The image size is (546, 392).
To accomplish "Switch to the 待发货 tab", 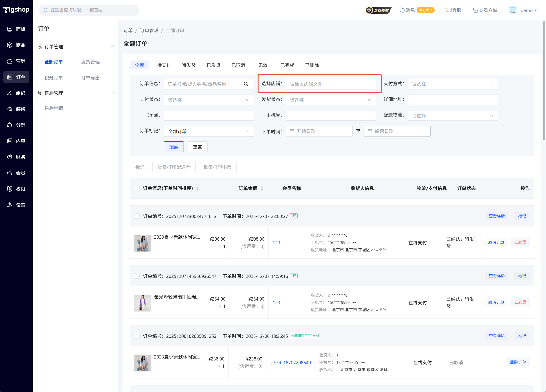I will pyautogui.click(x=188, y=65).
